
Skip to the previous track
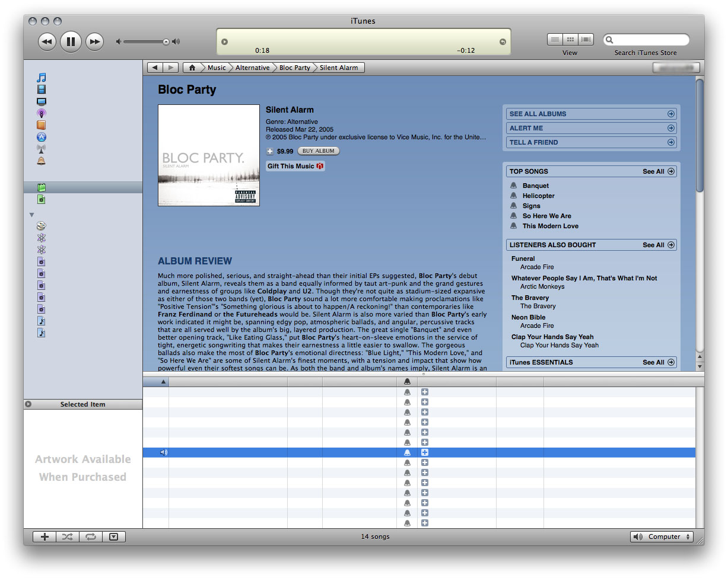coord(47,41)
